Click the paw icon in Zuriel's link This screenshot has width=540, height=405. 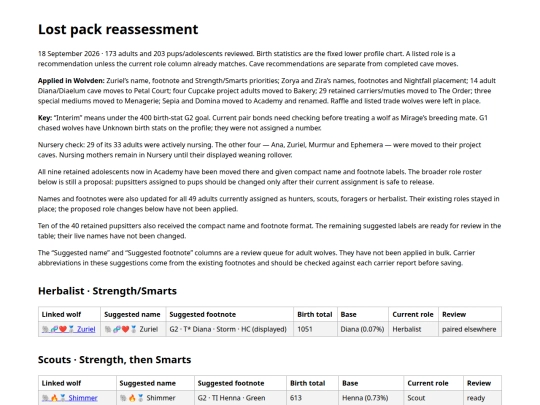(x=45, y=329)
